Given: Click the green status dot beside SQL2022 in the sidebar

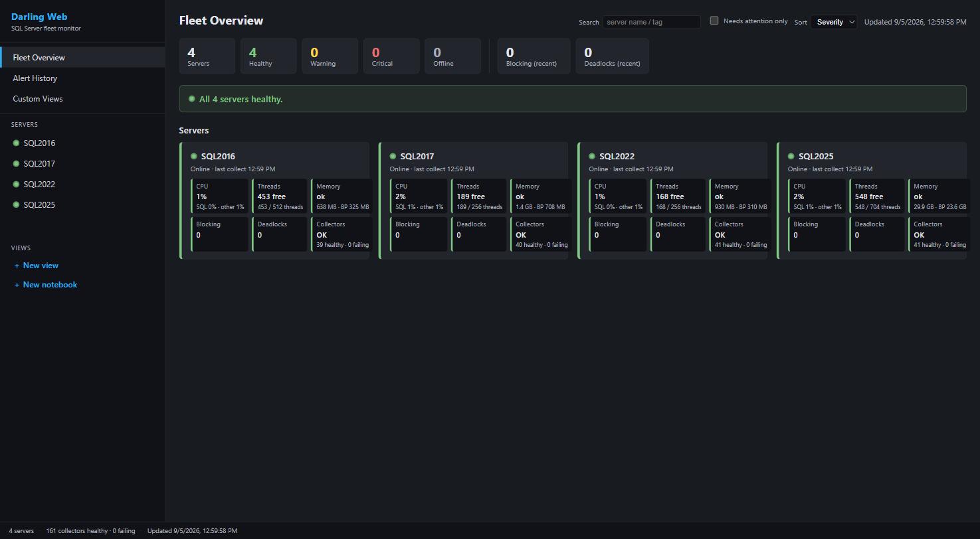Looking at the screenshot, I should 16,184.
